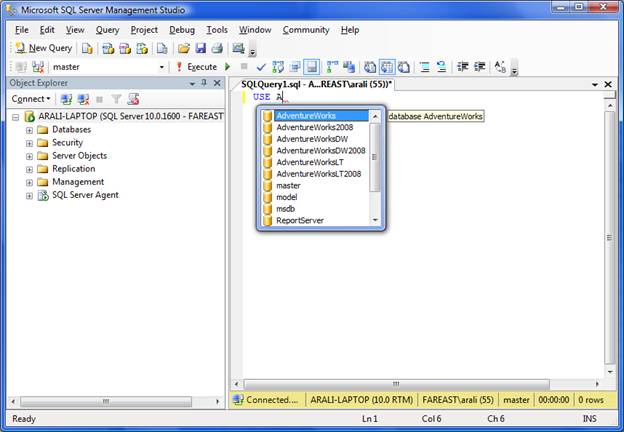Viewport: 624px width, 432px height.
Task: Open the Tools menu
Action: 217,30
